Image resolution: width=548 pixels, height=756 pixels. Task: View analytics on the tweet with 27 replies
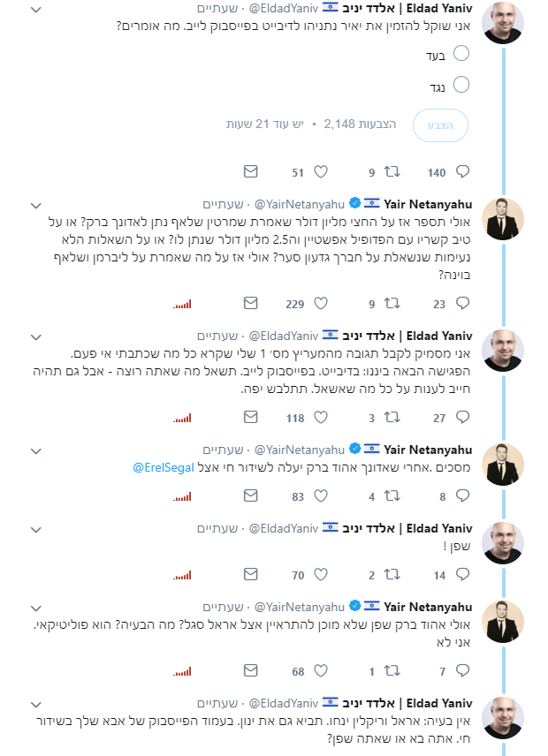click(181, 419)
